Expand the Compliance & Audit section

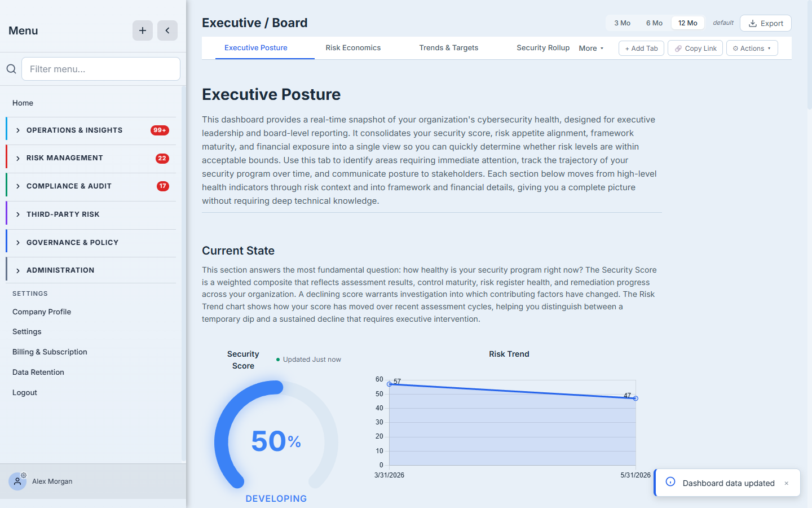click(x=91, y=186)
